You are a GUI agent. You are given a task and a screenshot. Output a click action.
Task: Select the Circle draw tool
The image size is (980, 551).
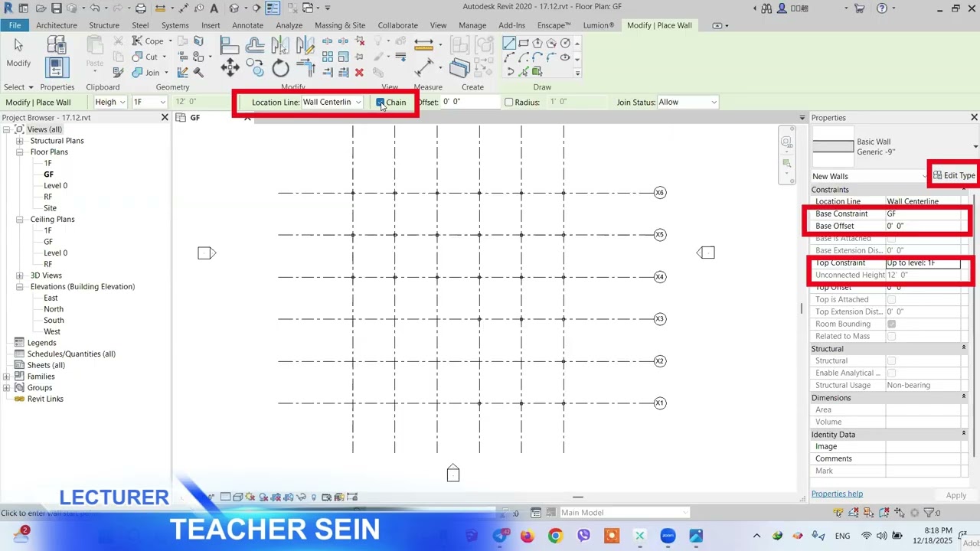566,43
